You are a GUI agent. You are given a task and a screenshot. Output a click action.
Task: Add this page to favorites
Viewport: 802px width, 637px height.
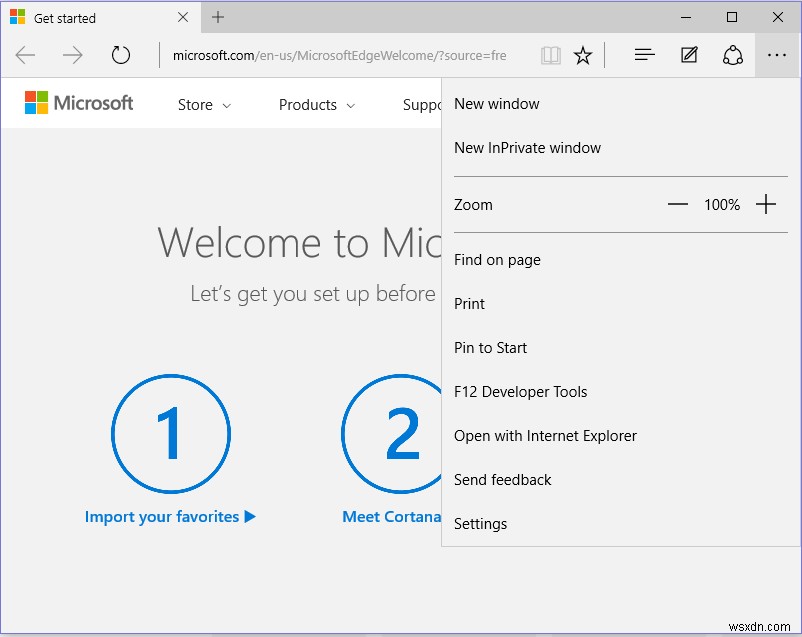point(584,55)
